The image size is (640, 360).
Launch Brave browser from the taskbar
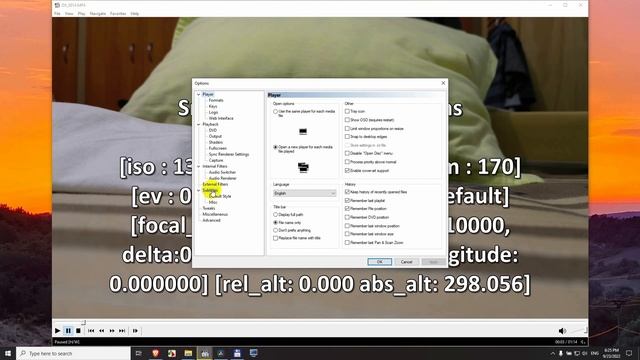[x=155, y=353]
